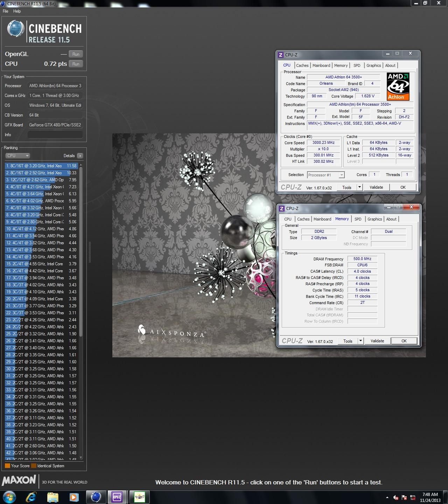
Task: Click OK in bottom CPU-Z window
Action: (404, 341)
